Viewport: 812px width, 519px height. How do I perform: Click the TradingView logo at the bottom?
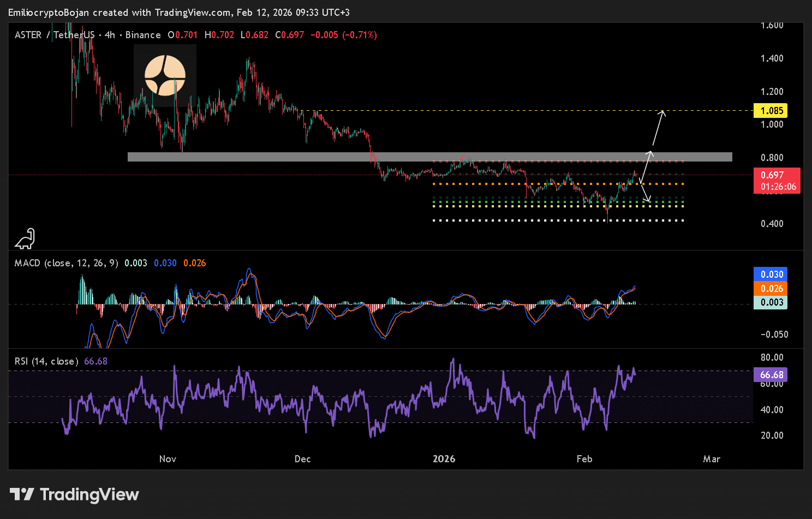[x=74, y=494]
